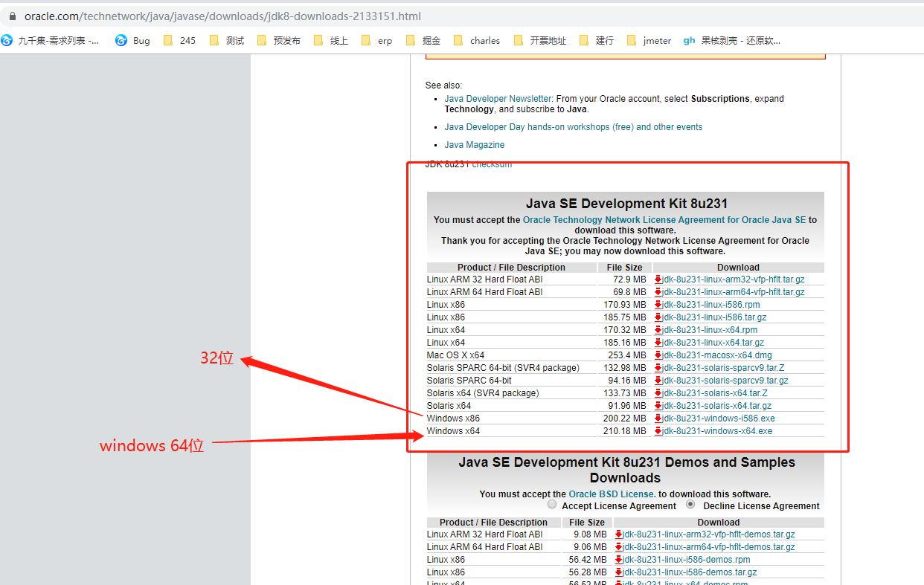The width and height of the screenshot is (924, 585).
Task: Open the 测试 bookmark folder
Action: [x=227, y=41]
